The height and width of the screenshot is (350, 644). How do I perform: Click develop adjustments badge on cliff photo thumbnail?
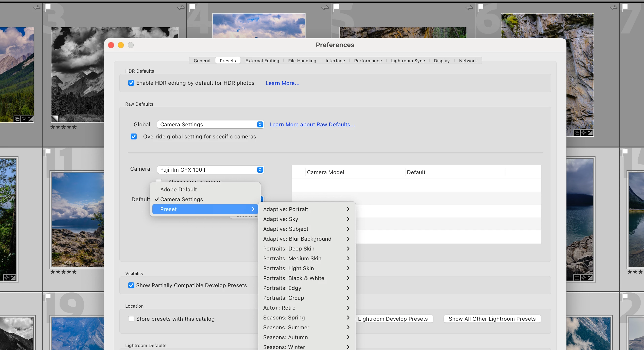coord(590,133)
